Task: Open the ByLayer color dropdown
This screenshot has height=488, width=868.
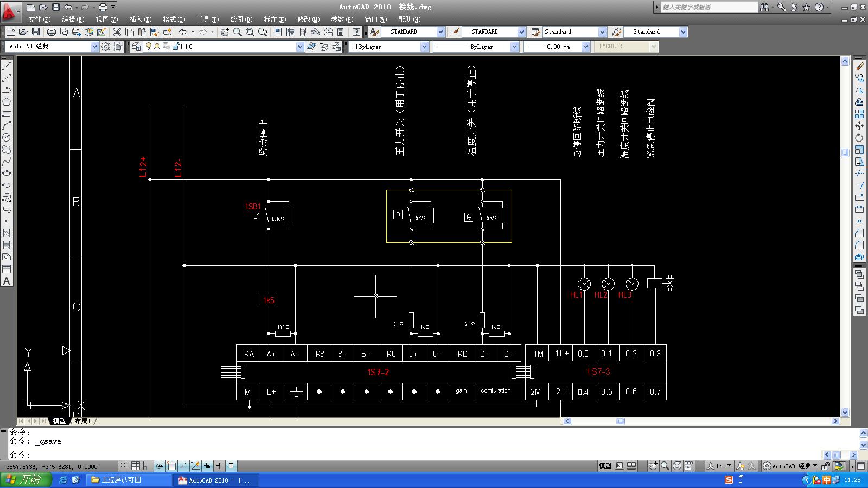Action: point(424,47)
